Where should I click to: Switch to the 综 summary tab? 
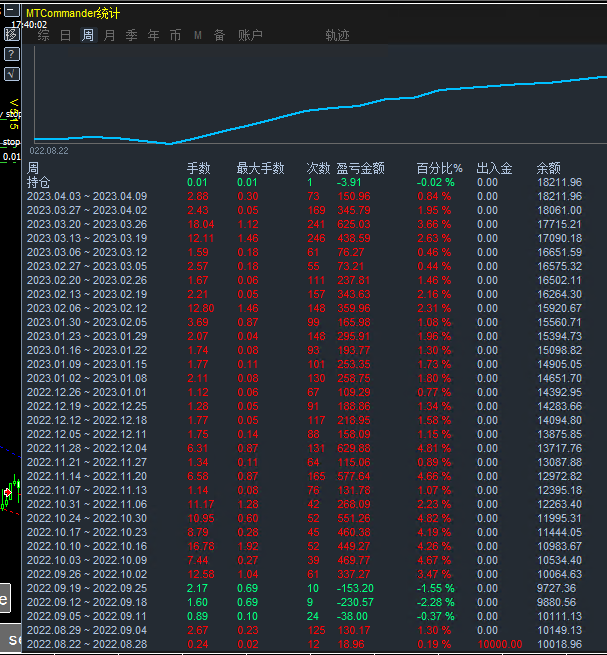click(43, 35)
